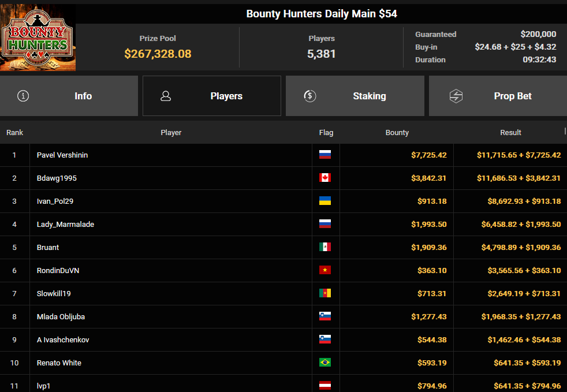Image resolution: width=567 pixels, height=392 pixels.
Task: Click the Staking dollar coin icon
Action: 310,96
